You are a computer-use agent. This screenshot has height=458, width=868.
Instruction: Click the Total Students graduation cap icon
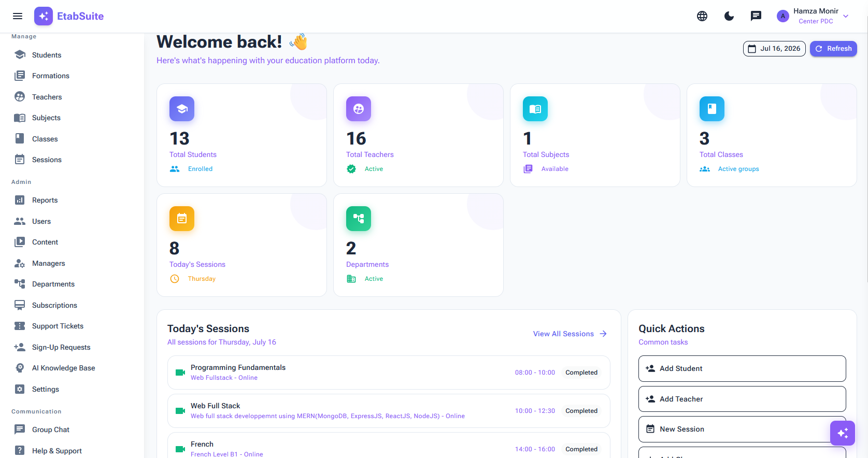pos(182,109)
